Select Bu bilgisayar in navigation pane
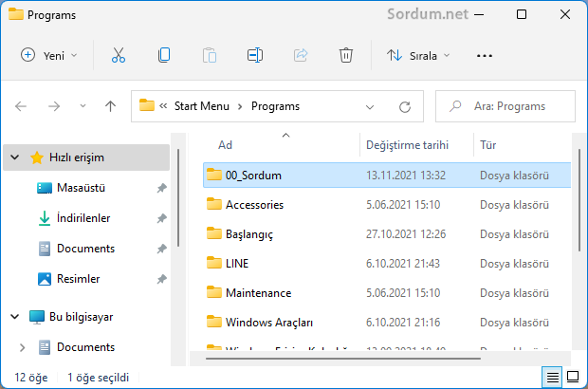Viewport: 588px width, 389px height. tap(82, 317)
